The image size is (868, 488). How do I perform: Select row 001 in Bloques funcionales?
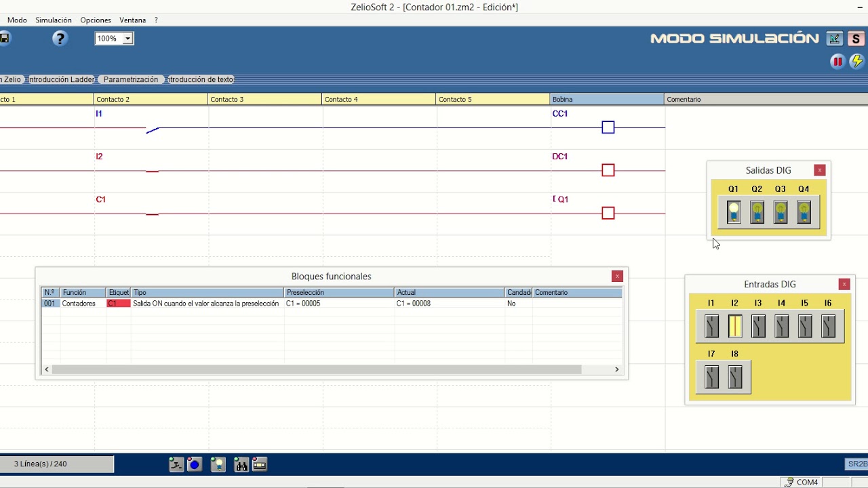[x=332, y=304]
